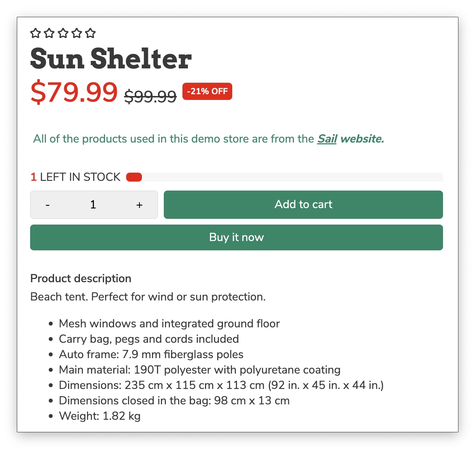Viewport: 476px width, 452px height.
Task: Click the second rating star
Action: [49, 33]
